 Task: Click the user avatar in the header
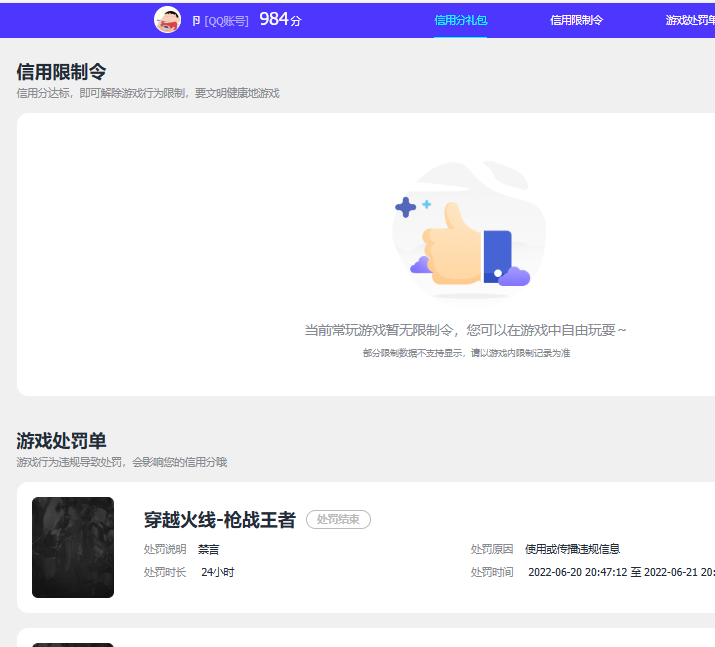coord(167,20)
